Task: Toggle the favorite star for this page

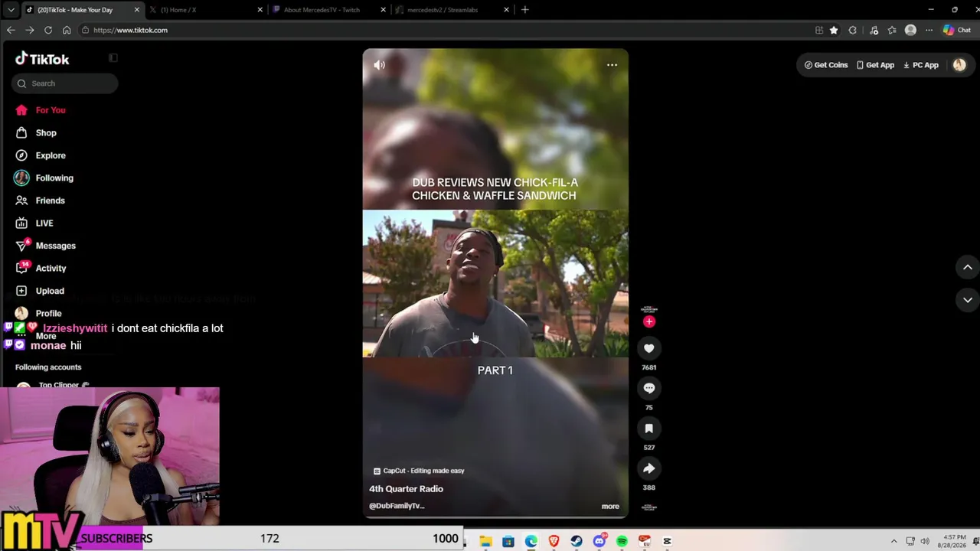Action: point(834,30)
